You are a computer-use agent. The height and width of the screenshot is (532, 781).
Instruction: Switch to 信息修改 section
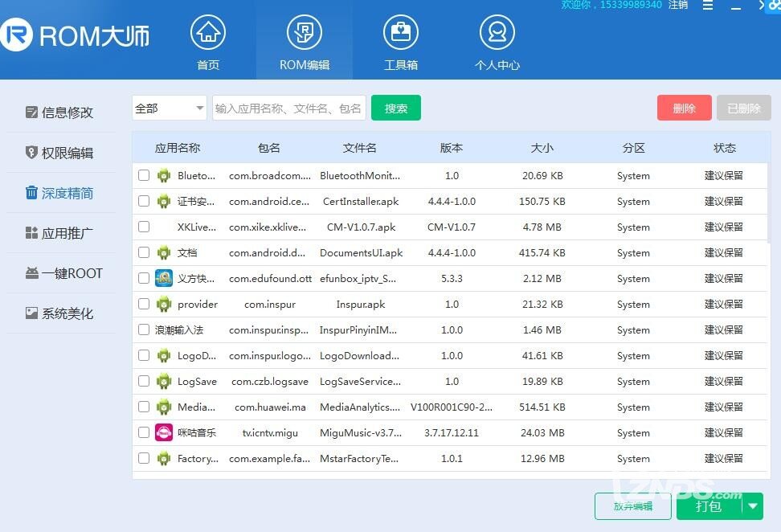pyautogui.click(x=59, y=113)
